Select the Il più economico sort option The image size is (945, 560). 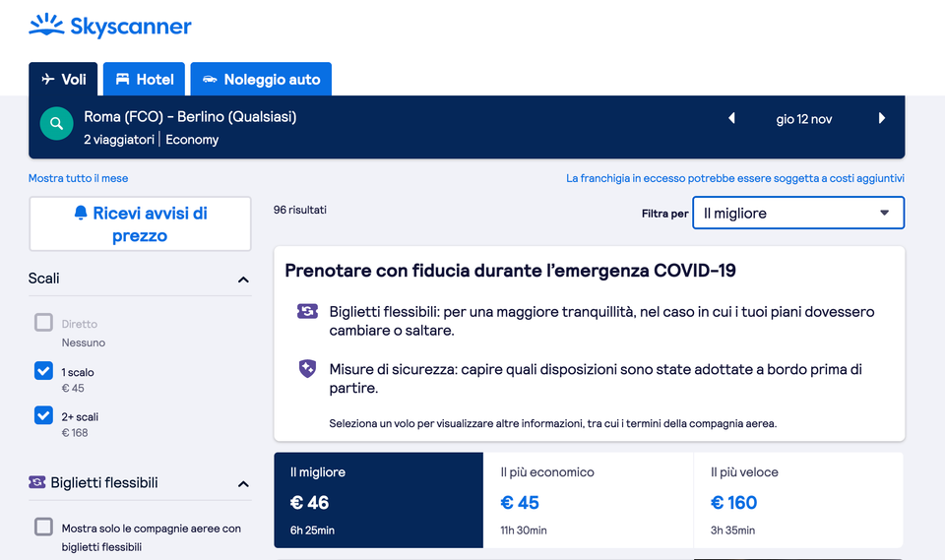[x=588, y=500]
